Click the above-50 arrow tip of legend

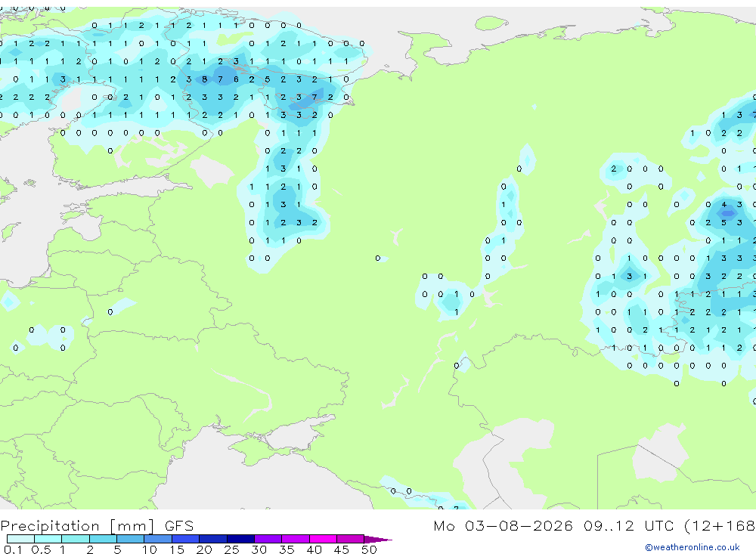pyautogui.click(x=378, y=539)
